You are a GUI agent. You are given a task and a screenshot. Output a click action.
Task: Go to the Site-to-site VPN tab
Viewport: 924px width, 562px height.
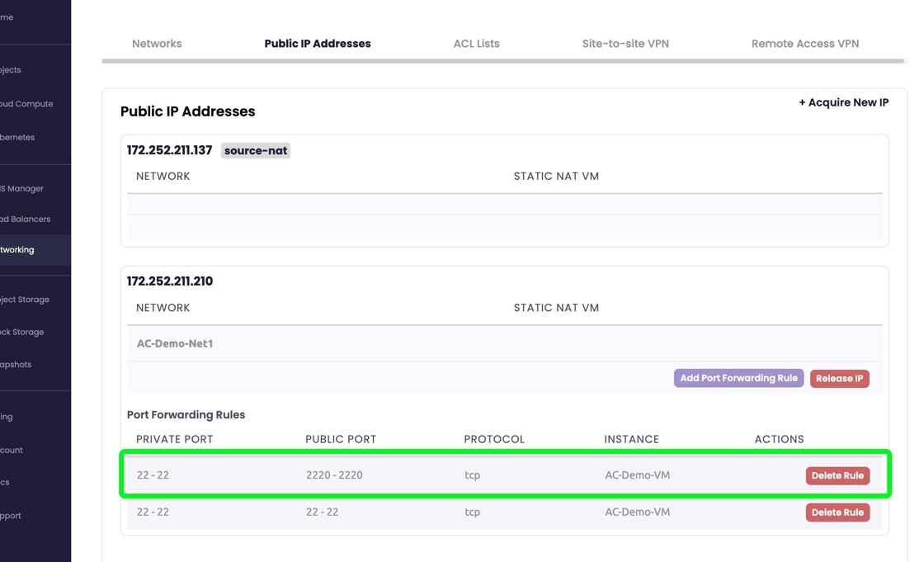click(x=625, y=44)
